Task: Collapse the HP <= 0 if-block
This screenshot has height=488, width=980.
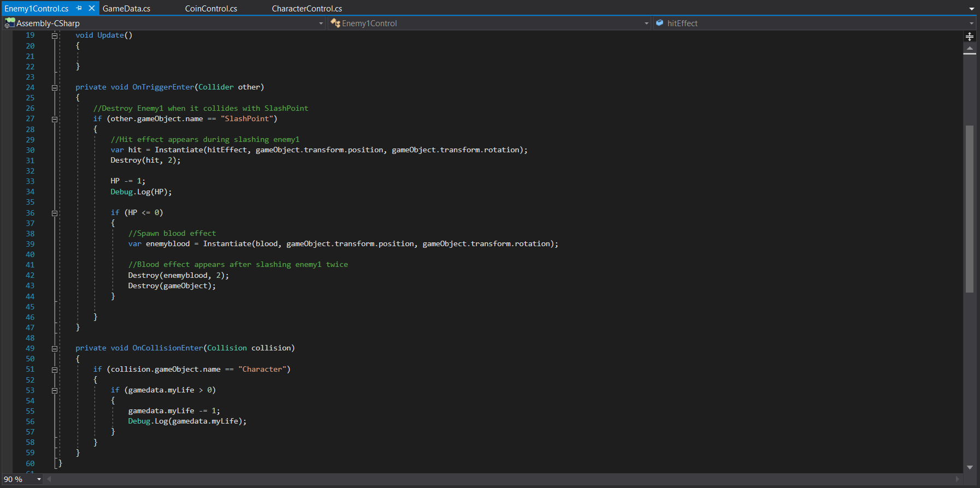Action: coord(55,213)
